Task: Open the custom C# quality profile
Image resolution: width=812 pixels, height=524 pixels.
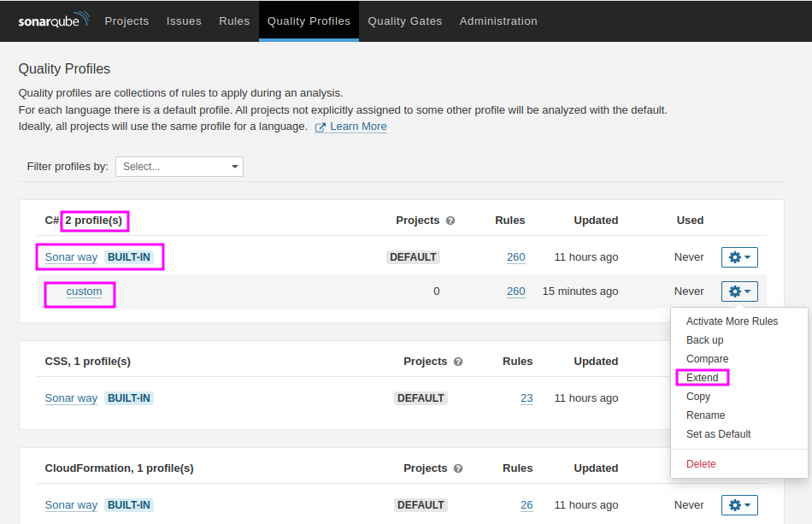Action: point(84,291)
